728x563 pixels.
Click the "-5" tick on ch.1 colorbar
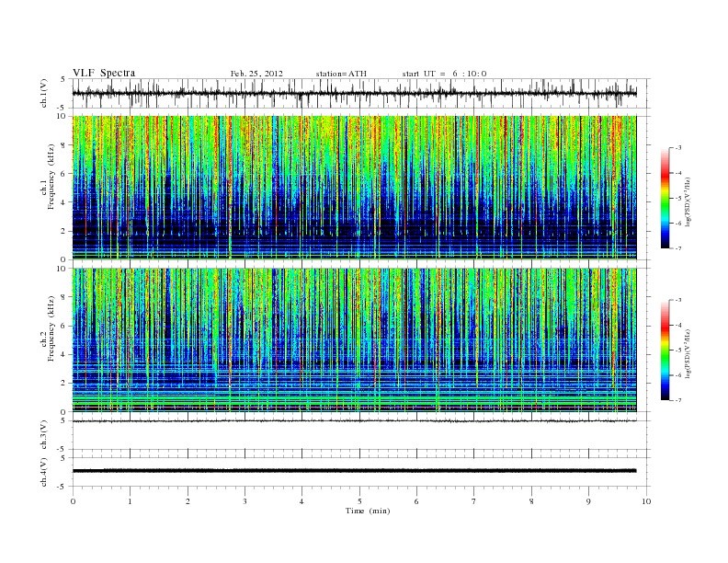677,199
